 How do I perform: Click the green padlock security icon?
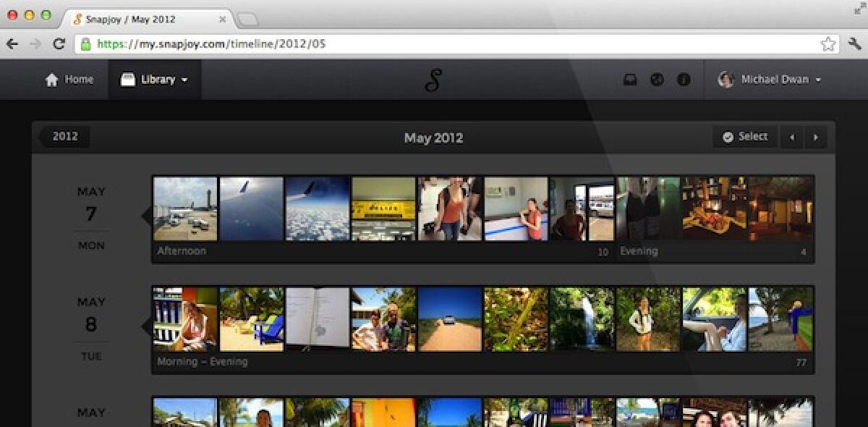point(86,44)
